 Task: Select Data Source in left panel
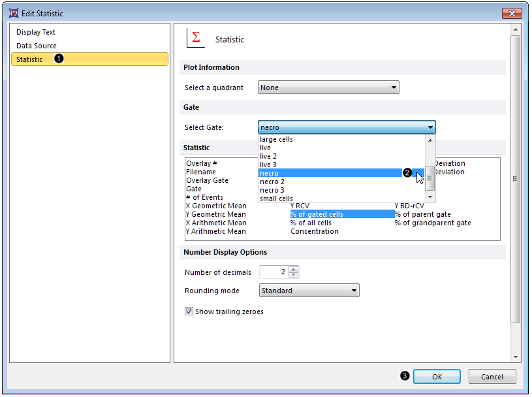click(x=37, y=46)
